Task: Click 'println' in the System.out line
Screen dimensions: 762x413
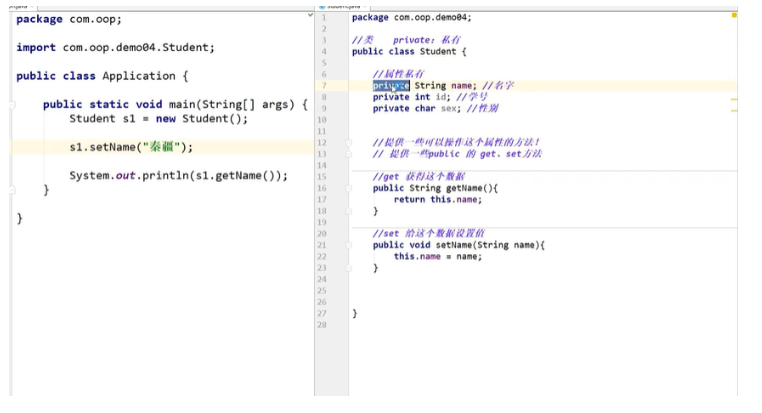Action: point(165,176)
